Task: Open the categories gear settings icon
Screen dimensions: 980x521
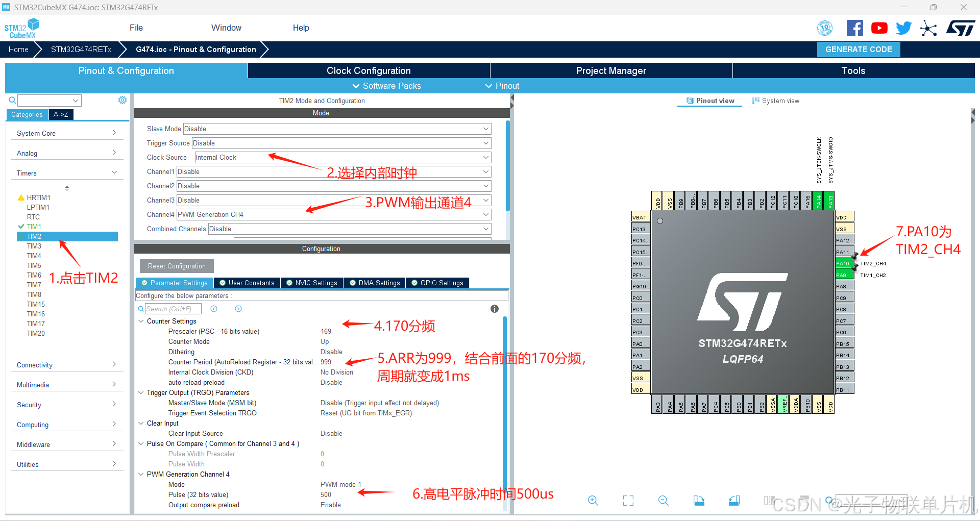Action: point(122,100)
